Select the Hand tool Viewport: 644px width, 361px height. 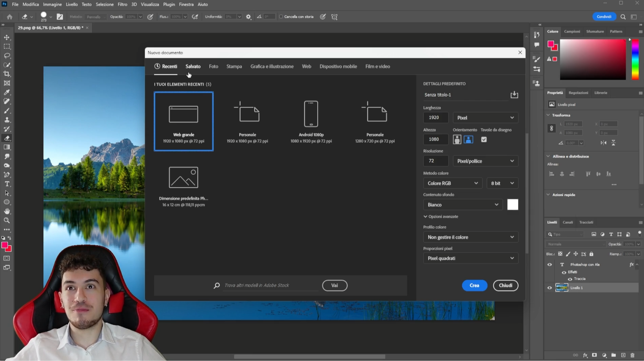7,211
